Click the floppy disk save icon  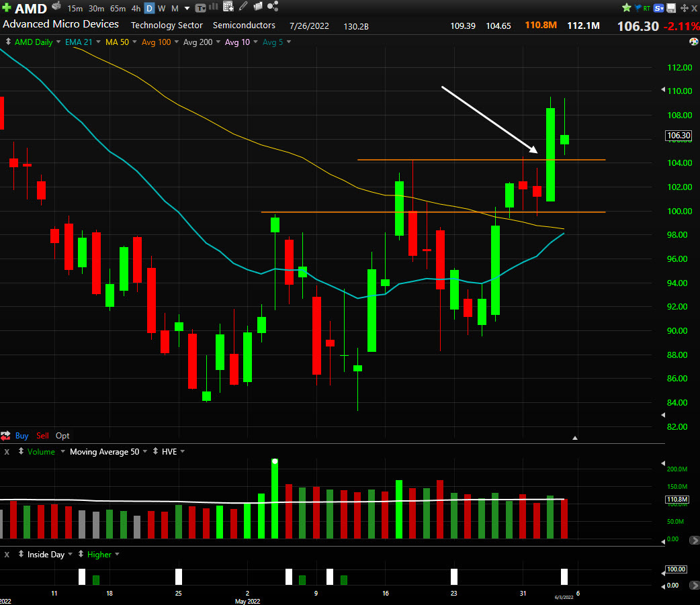coord(671,8)
